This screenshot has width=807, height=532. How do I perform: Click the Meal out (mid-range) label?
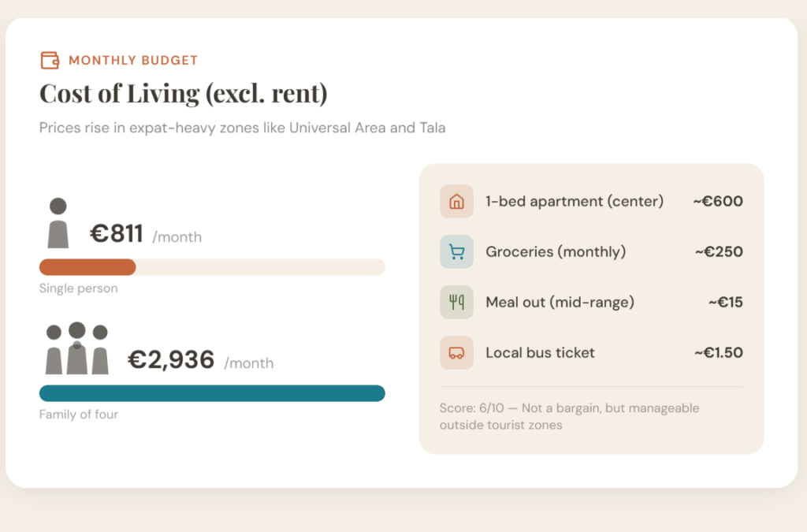[560, 303]
